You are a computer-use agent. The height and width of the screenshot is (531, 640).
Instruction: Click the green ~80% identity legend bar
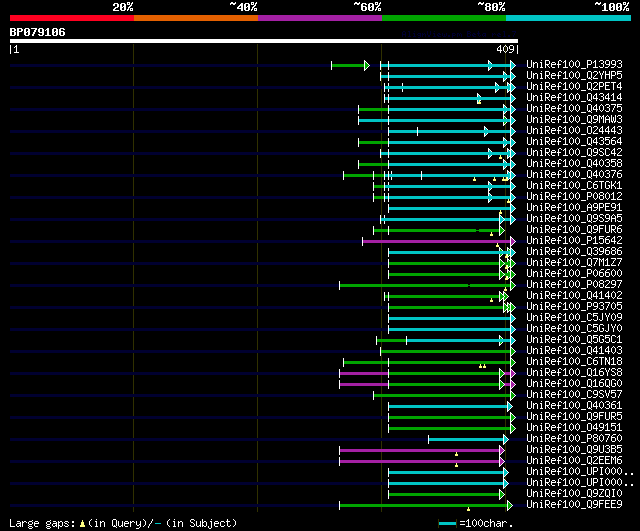coord(444,18)
